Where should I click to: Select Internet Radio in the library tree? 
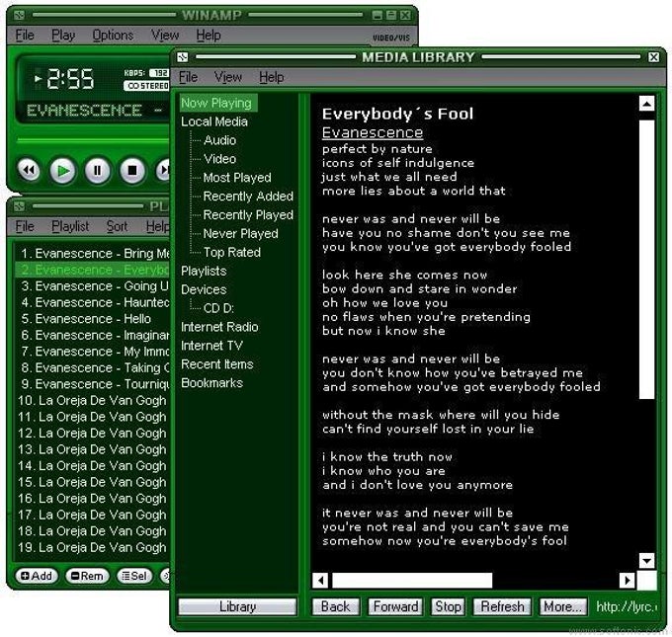pyautogui.click(x=219, y=327)
